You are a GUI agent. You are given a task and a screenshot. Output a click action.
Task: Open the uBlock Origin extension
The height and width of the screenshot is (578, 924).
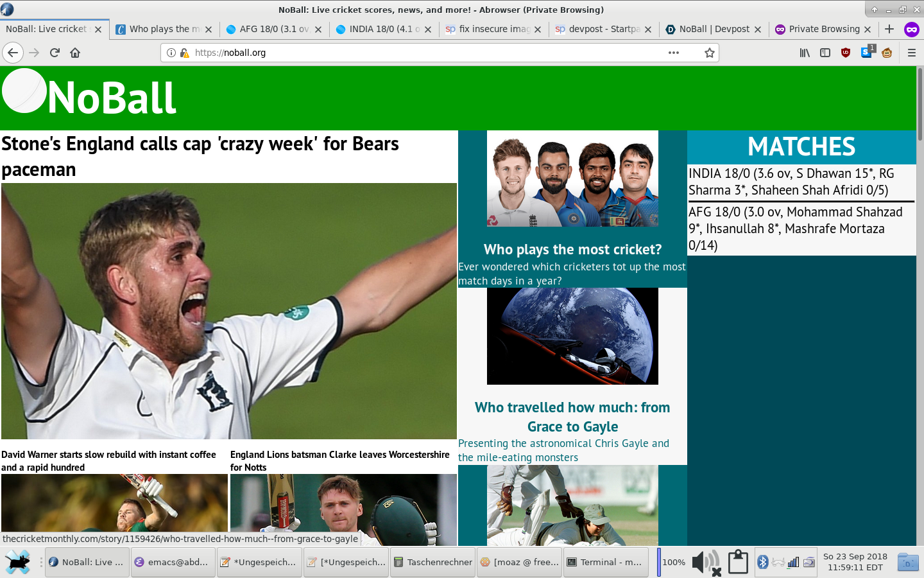(x=846, y=53)
